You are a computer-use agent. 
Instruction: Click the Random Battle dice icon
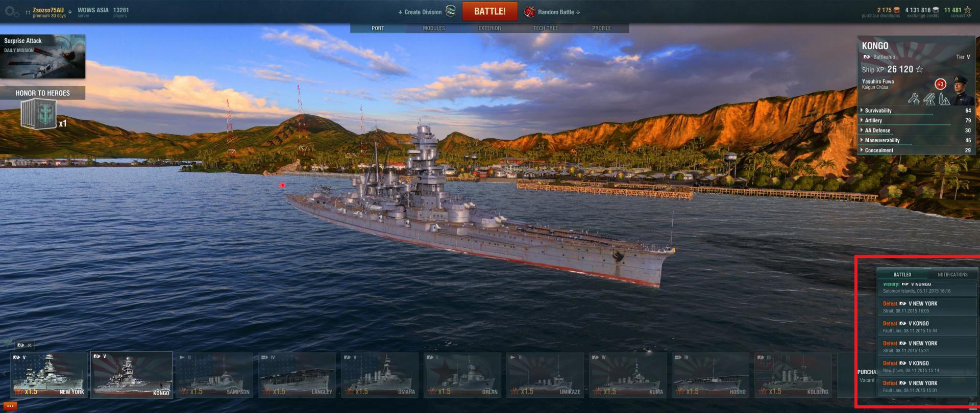coord(530,11)
